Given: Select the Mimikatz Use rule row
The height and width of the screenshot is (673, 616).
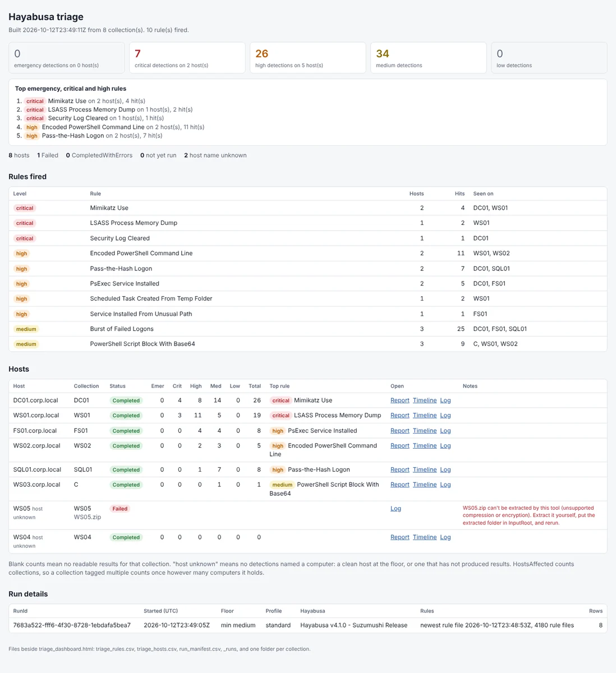Looking at the screenshot, I should coord(307,208).
